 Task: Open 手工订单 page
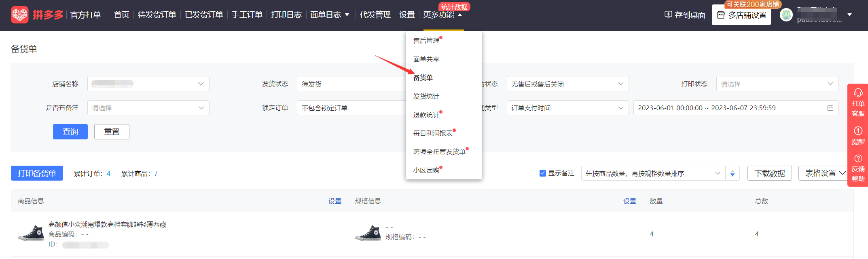[247, 15]
